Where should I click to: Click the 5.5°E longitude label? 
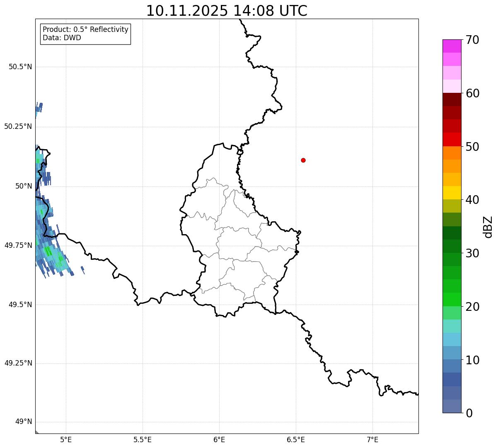[x=143, y=439]
